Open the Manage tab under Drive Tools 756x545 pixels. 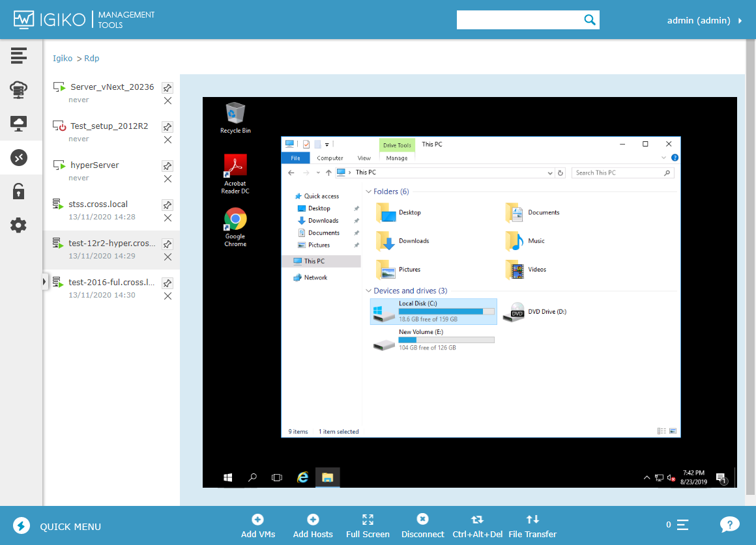click(397, 158)
